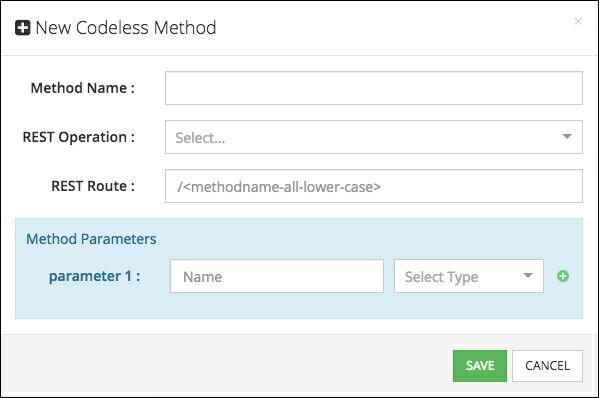Click the 'REST Operation :' label

pyautogui.click(x=79, y=137)
